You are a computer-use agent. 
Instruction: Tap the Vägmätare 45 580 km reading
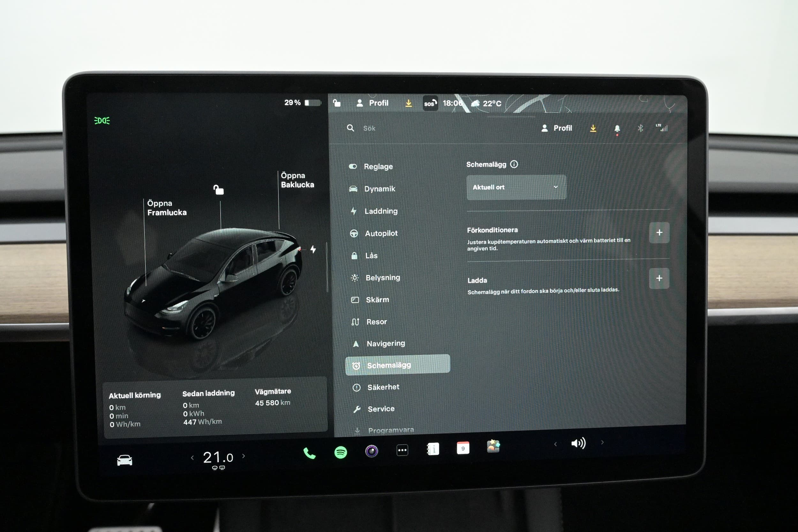pos(273,397)
